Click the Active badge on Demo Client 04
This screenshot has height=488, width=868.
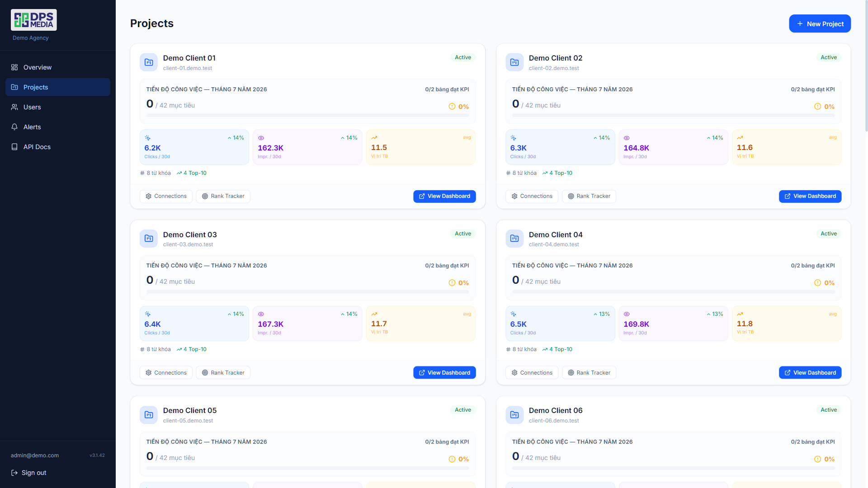tap(829, 234)
